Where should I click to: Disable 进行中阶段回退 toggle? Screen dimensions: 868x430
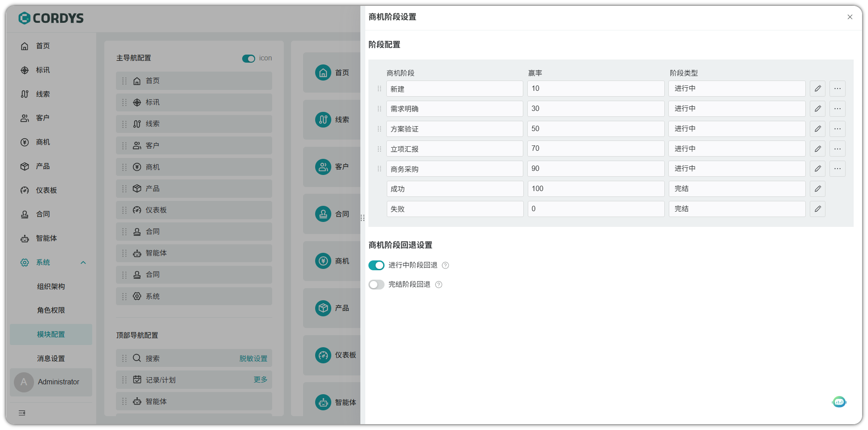376,265
